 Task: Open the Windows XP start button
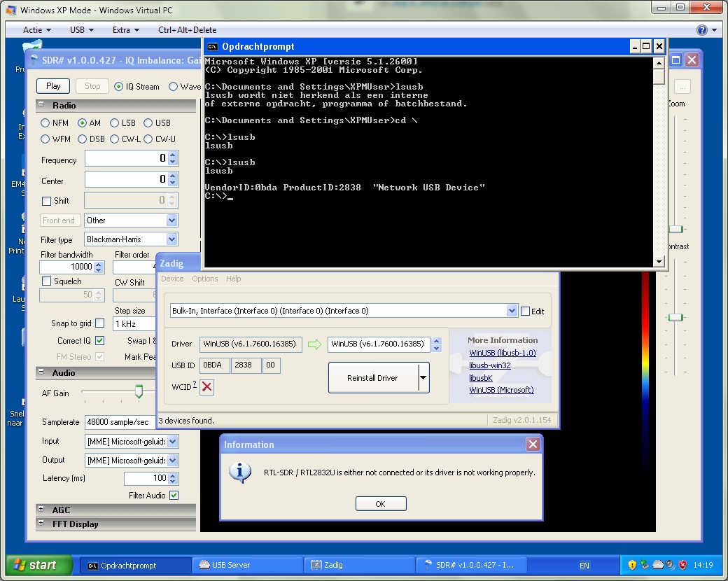39,565
